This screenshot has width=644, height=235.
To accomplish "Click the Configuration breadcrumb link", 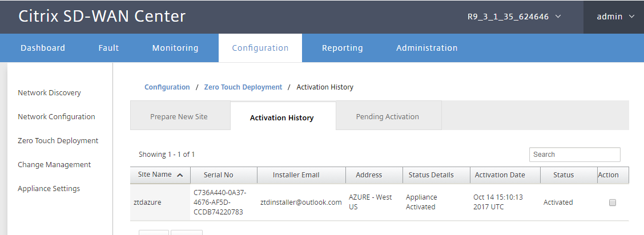I will tap(167, 87).
